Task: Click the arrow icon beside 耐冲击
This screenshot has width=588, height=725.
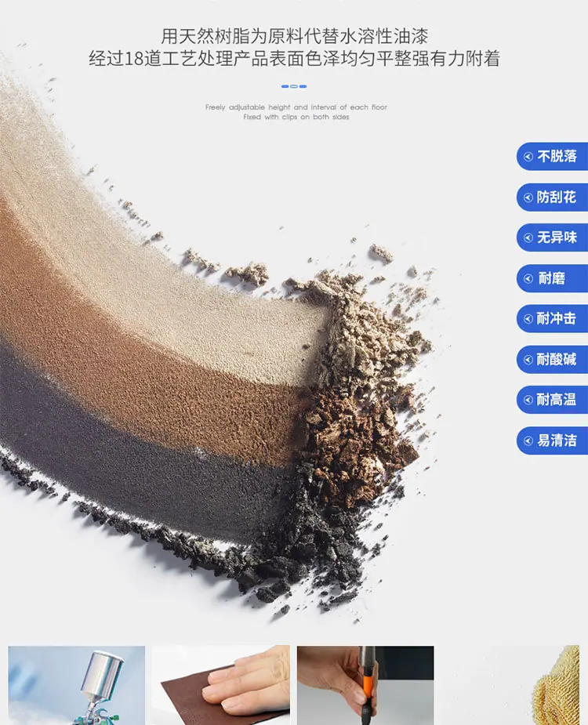Action: tap(528, 318)
